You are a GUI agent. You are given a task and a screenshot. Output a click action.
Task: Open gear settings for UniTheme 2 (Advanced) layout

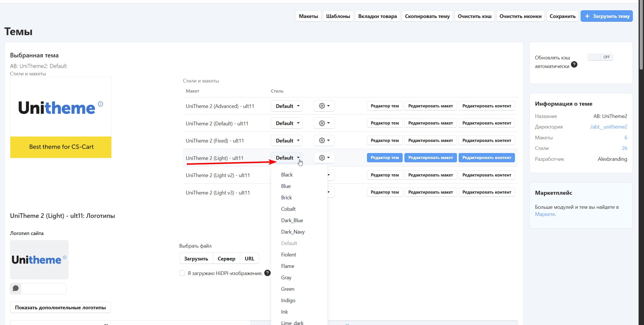tap(324, 106)
